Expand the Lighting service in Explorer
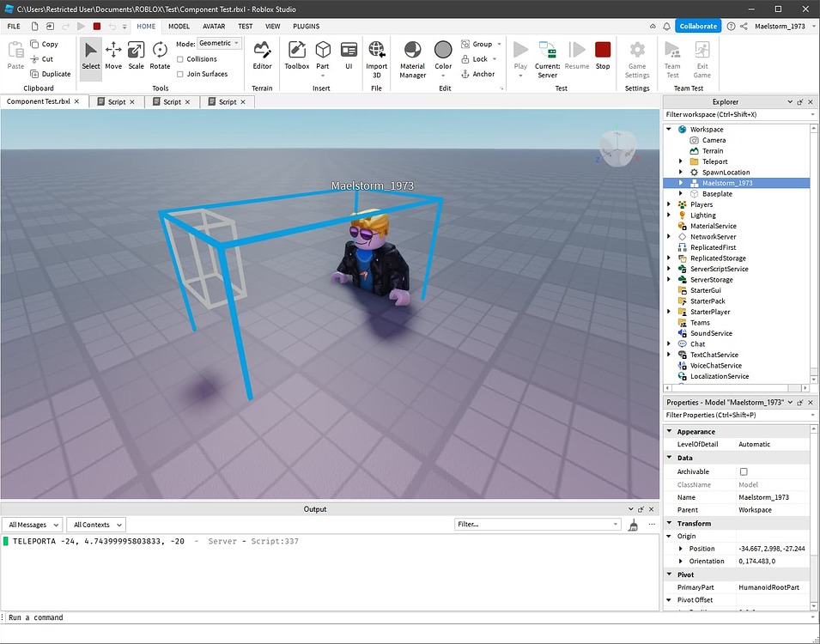Image resolution: width=820 pixels, height=644 pixels. (x=671, y=215)
